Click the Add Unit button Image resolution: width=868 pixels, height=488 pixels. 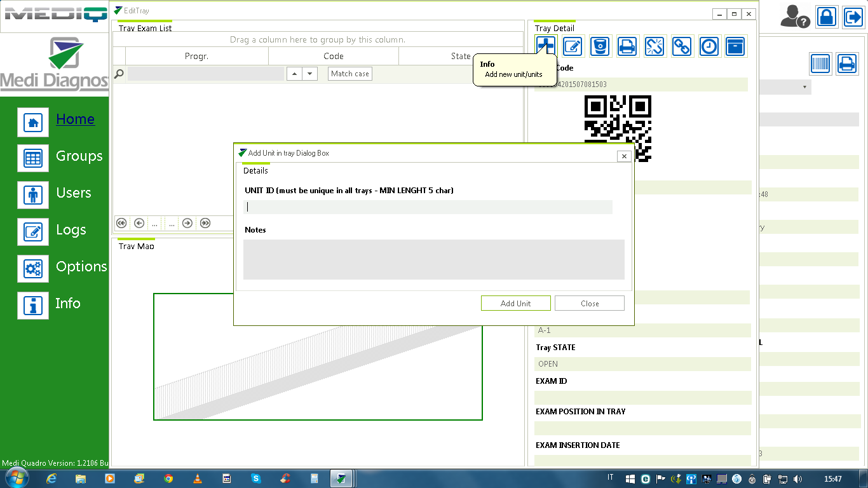coord(516,304)
